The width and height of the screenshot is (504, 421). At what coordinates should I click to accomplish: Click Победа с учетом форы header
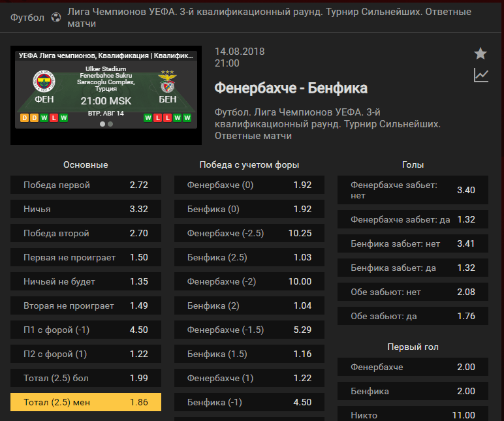click(249, 164)
